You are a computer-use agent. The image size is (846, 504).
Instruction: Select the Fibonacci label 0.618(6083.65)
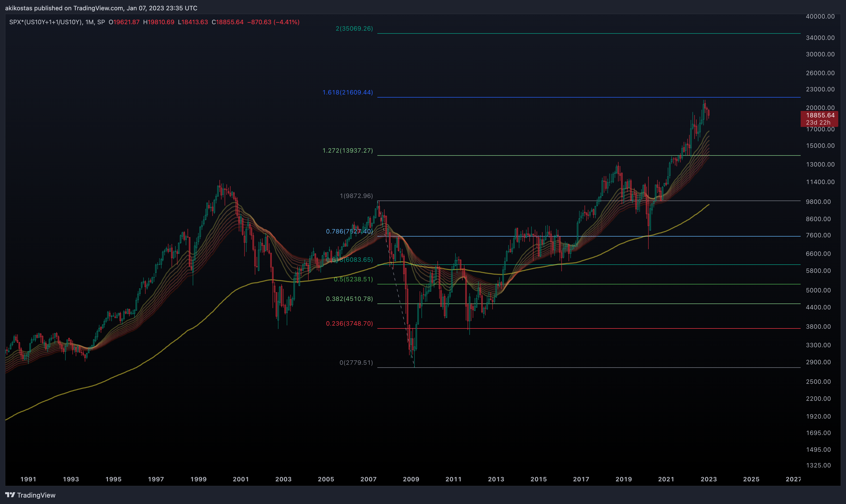point(349,260)
